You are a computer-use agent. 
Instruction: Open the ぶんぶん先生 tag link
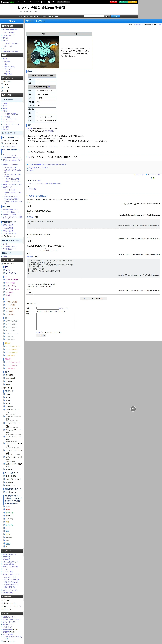pos(32,189)
